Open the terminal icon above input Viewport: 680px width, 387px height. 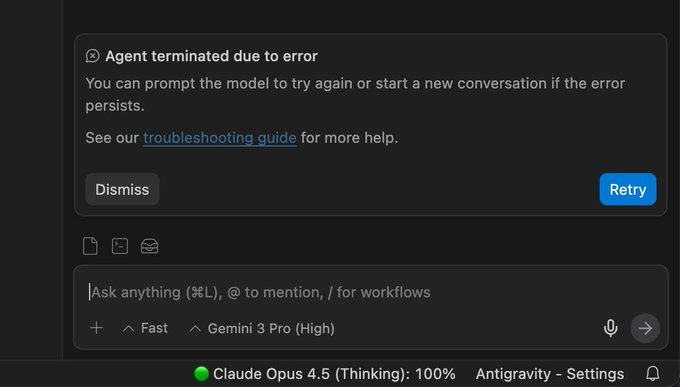(120, 246)
